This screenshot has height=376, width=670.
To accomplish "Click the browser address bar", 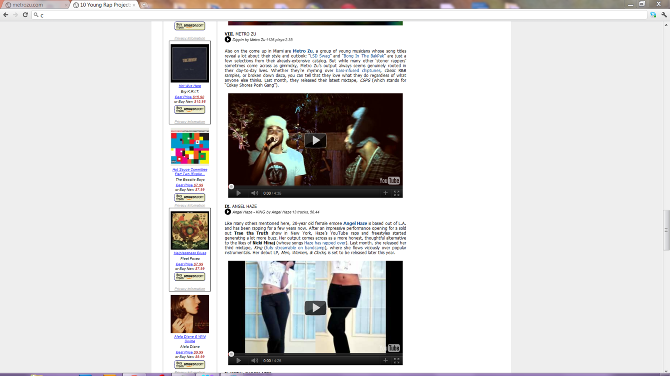I will point(340,15).
